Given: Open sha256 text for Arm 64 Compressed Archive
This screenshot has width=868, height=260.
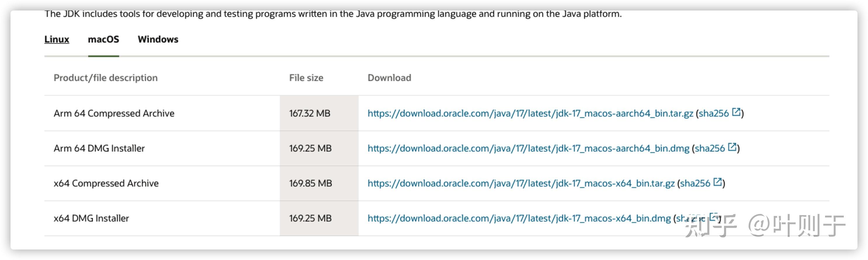Looking at the screenshot, I should point(713,113).
